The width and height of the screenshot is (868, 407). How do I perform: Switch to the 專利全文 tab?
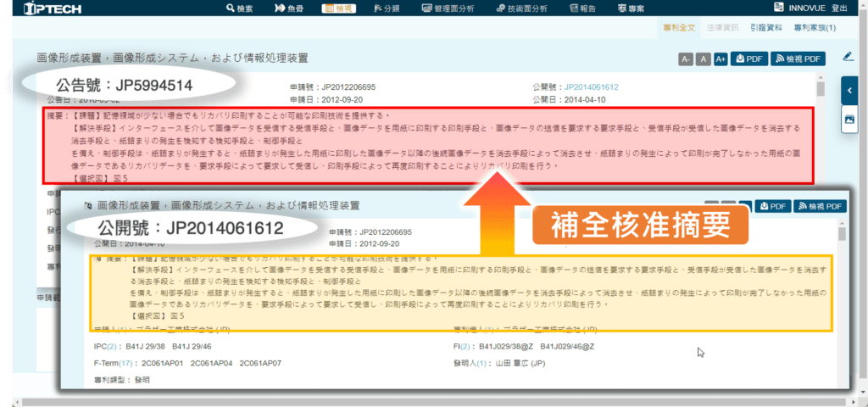[679, 28]
